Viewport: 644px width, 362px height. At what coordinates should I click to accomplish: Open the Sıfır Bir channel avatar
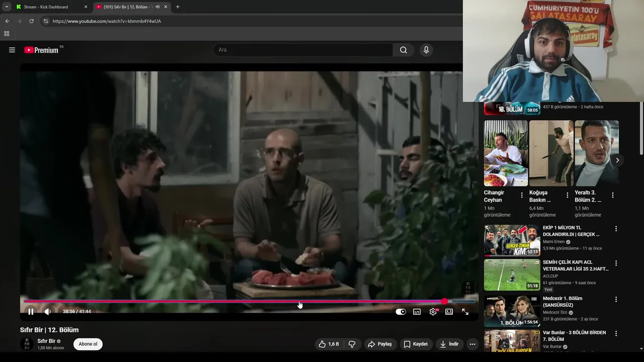27,344
